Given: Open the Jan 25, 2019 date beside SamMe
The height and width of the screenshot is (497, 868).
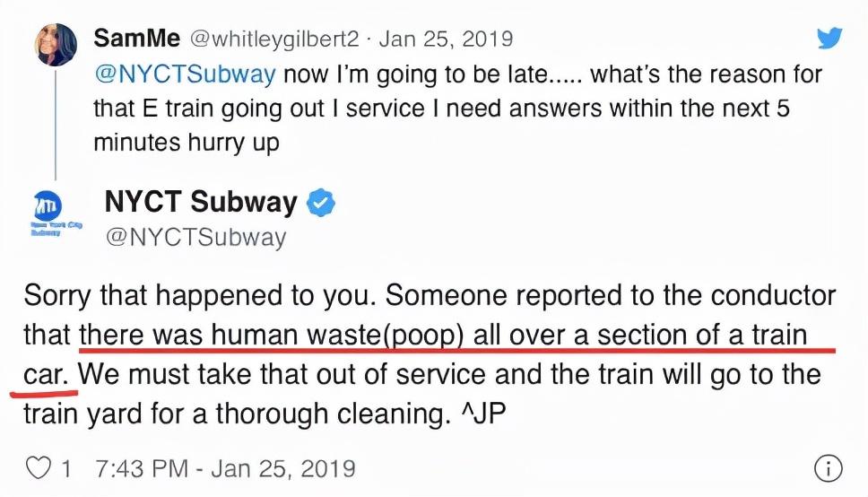Looking at the screenshot, I should [x=445, y=39].
